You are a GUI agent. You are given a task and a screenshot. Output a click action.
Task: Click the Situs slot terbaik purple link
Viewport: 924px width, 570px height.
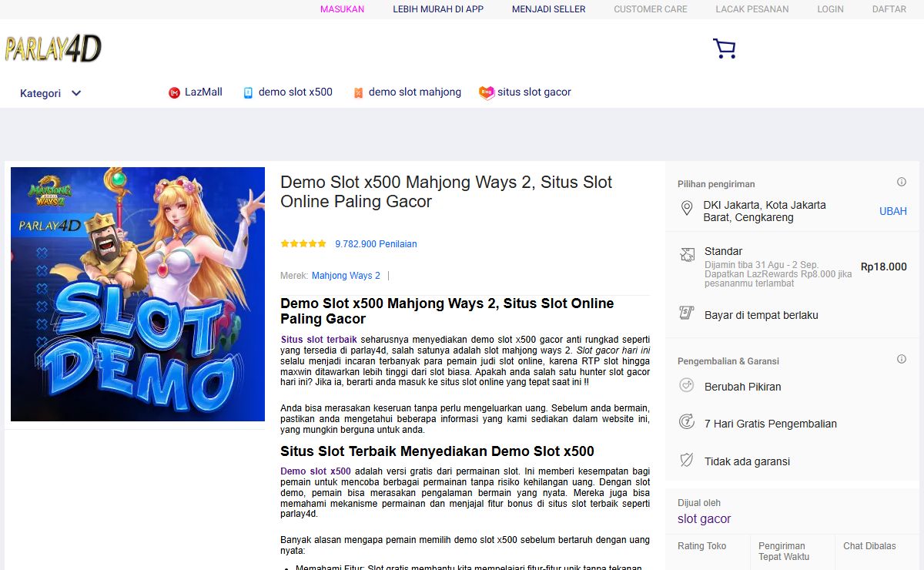point(319,339)
